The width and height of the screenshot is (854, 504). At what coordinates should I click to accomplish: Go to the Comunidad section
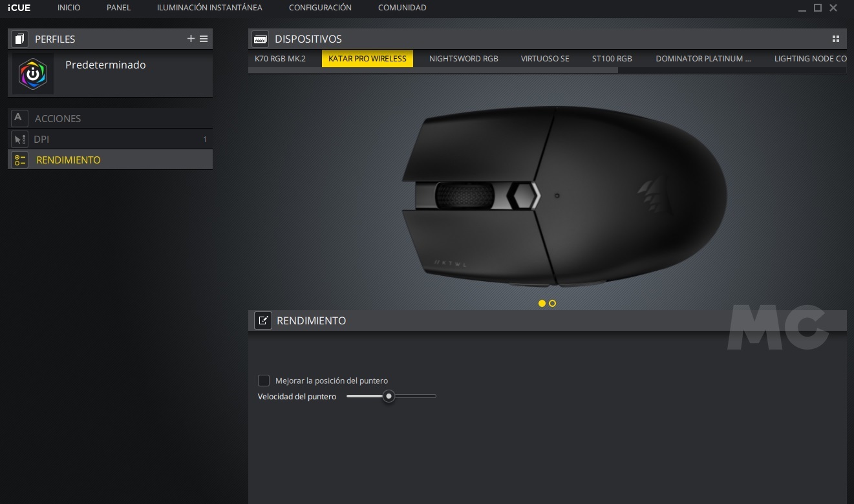(402, 8)
